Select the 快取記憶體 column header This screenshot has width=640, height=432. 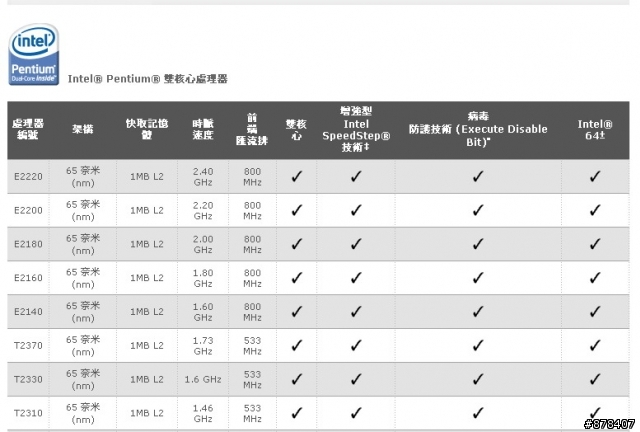click(x=147, y=129)
